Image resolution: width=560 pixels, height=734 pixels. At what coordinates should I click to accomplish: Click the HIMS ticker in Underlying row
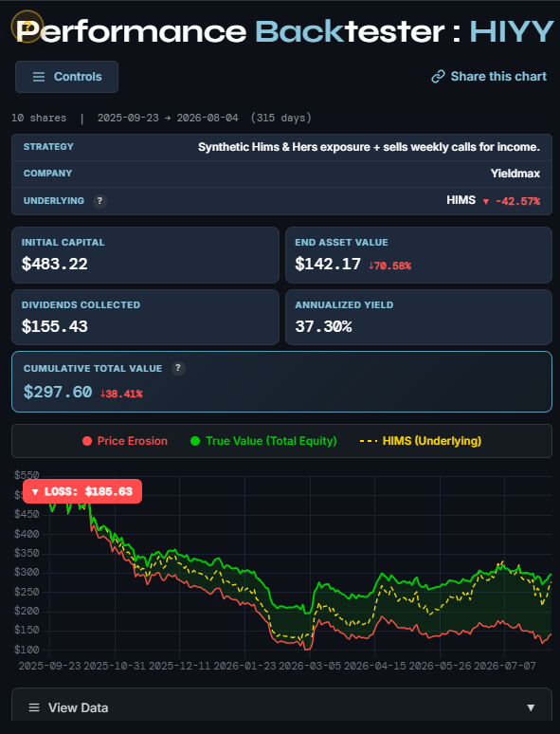coord(461,200)
